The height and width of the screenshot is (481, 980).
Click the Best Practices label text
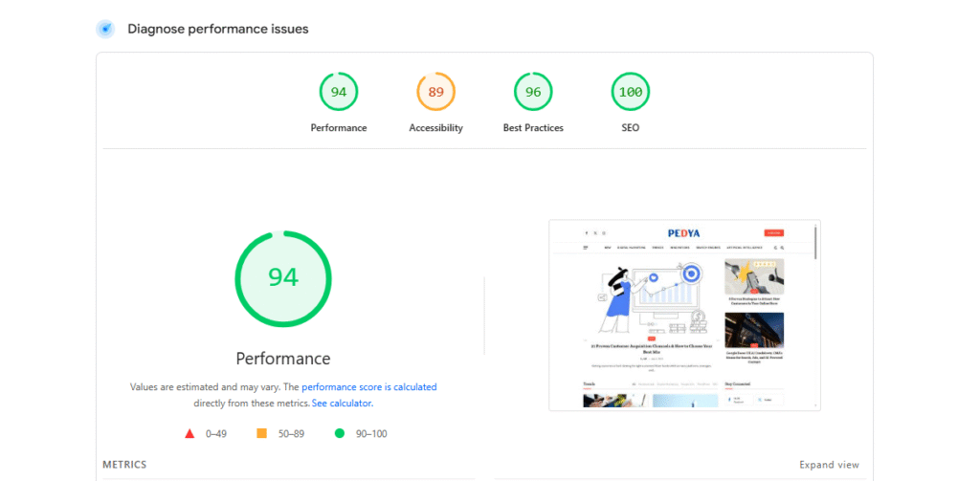(533, 128)
